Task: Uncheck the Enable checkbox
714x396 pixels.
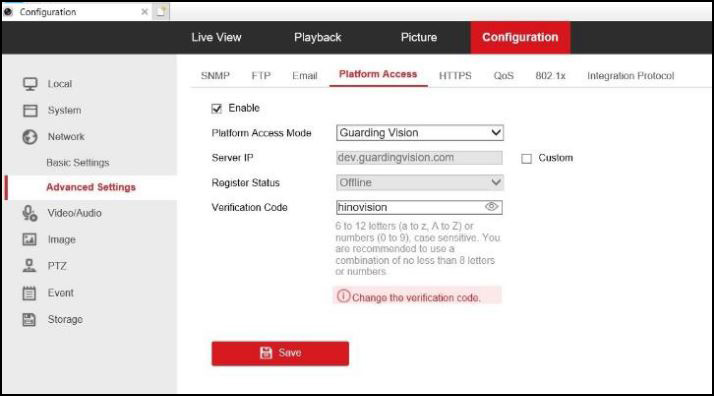Action: 217,108
